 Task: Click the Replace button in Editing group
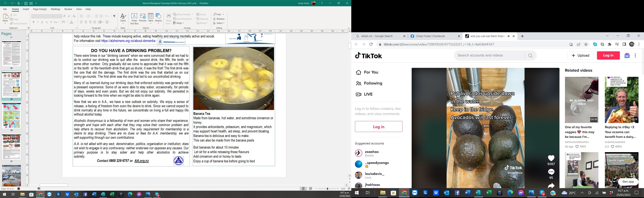pos(219,19)
